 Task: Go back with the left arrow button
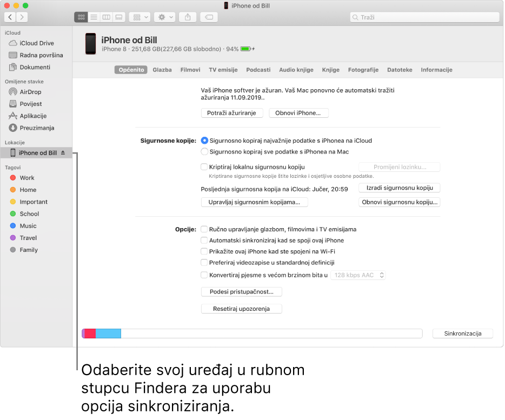pos(10,17)
